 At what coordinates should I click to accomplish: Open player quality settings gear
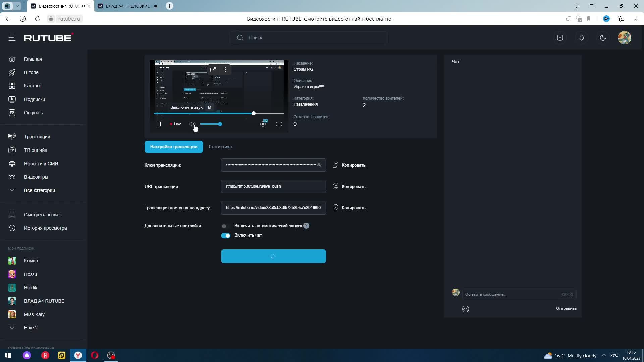(x=263, y=124)
